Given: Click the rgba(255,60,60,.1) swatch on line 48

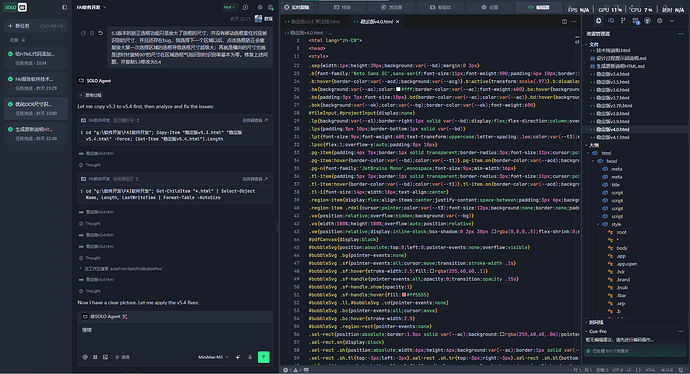Looking at the screenshot, I should (432, 271).
